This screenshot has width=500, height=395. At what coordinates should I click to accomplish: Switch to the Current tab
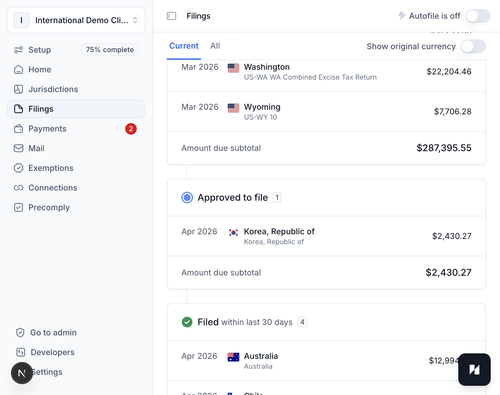click(x=184, y=46)
